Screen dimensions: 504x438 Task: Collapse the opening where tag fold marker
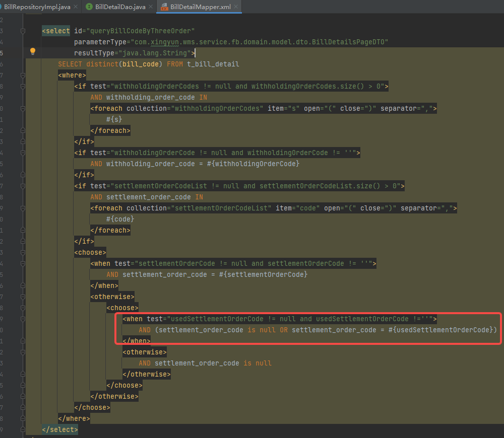(x=23, y=75)
